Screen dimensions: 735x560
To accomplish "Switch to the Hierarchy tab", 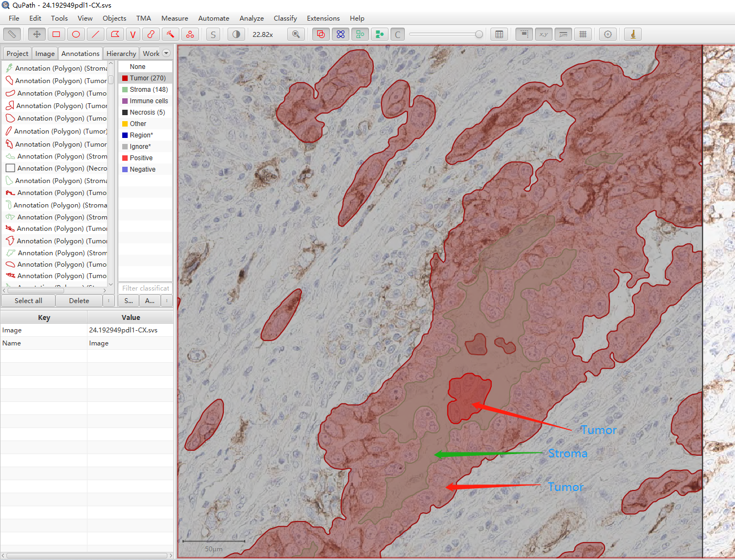I will [121, 53].
